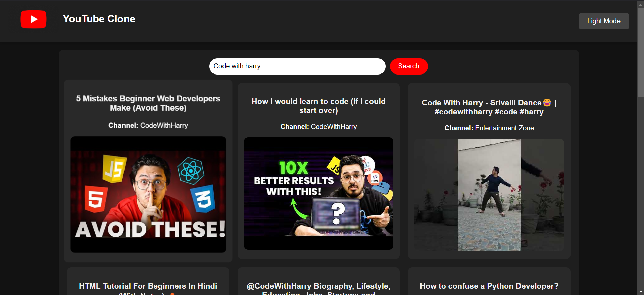The width and height of the screenshot is (644, 295).
Task: Click the scrollbar up arrow
Action: tap(641, 3)
